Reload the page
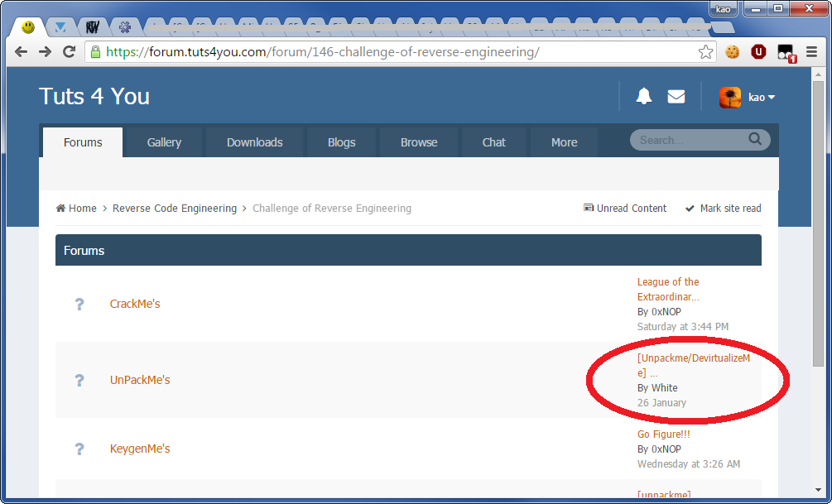Screen dimensions: 832x504 click(x=70, y=52)
